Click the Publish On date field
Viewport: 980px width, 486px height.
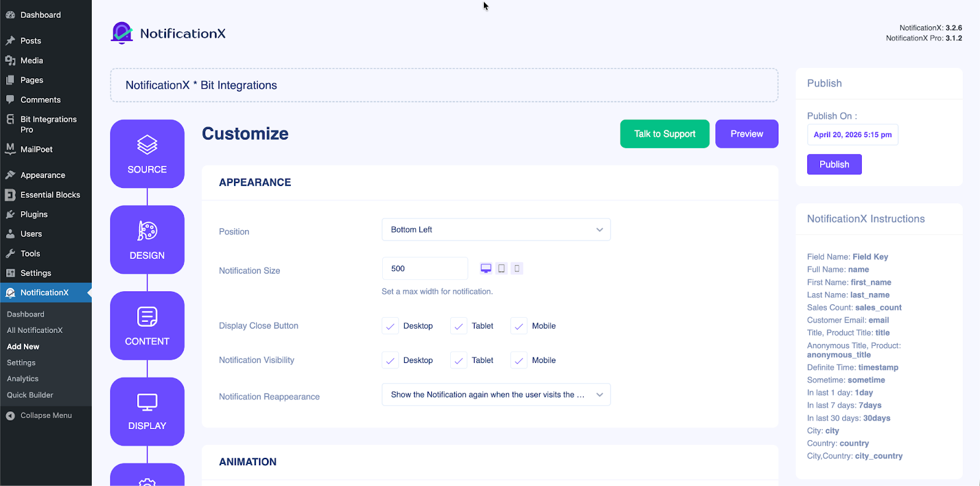[853, 135]
